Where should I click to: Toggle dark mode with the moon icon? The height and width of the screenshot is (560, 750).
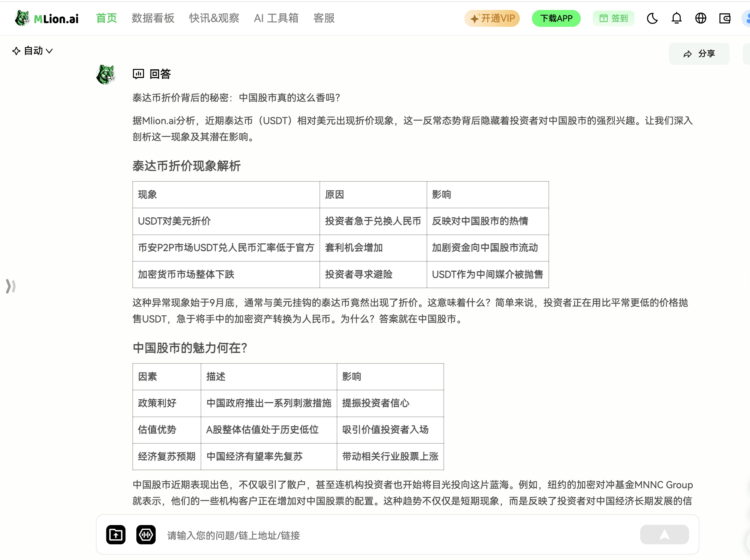652,18
